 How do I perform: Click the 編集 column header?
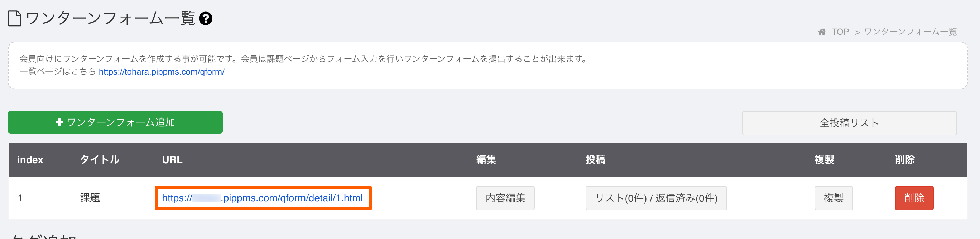click(x=486, y=160)
